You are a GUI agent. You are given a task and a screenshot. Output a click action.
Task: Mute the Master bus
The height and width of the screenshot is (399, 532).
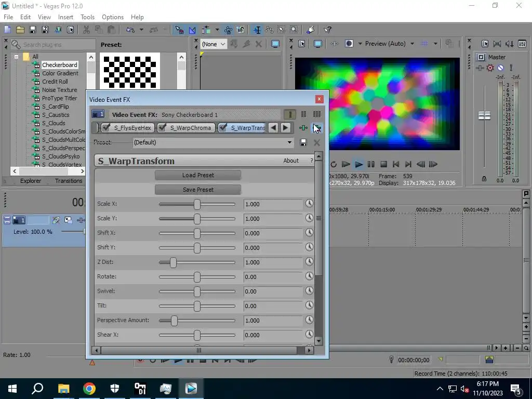pyautogui.click(x=500, y=68)
